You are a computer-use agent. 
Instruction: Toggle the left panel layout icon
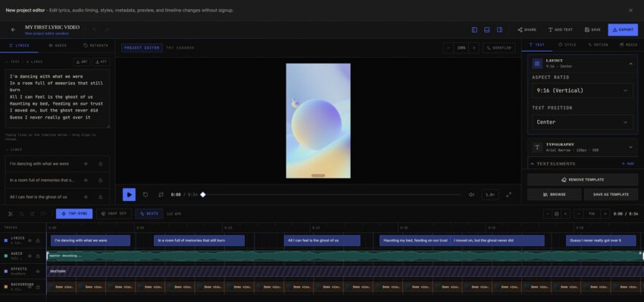tap(474, 30)
